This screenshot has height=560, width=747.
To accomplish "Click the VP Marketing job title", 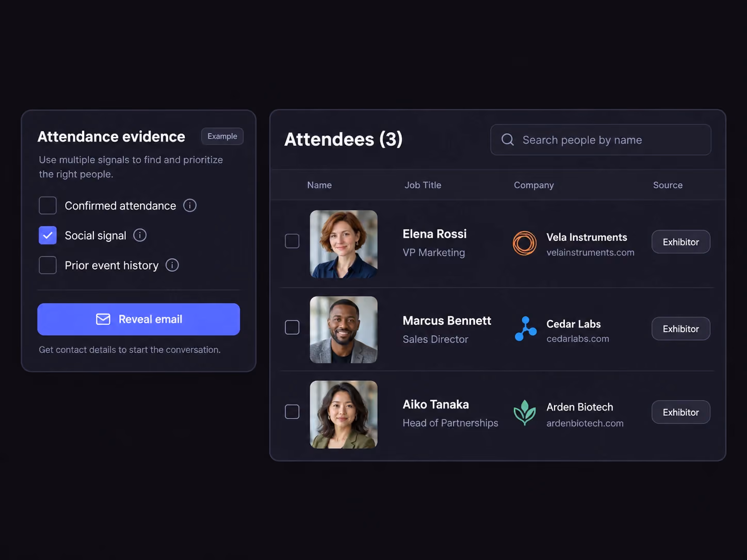I will [434, 253].
